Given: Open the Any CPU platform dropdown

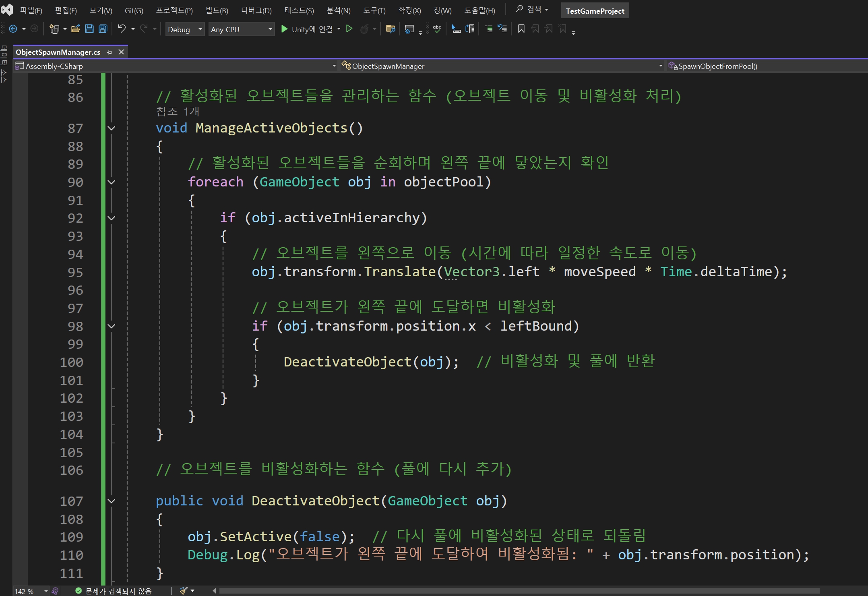Looking at the screenshot, I should (242, 29).
